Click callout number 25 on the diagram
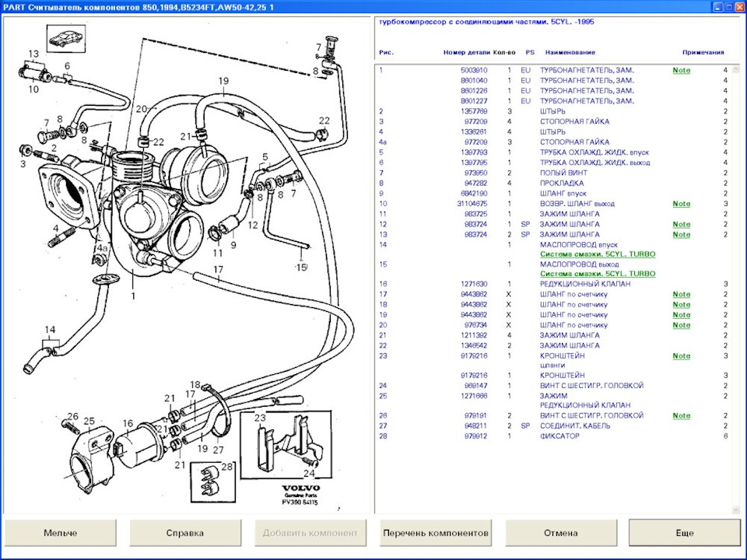Image resolution: width=747 pixels, height=560 pixels. 89,421
